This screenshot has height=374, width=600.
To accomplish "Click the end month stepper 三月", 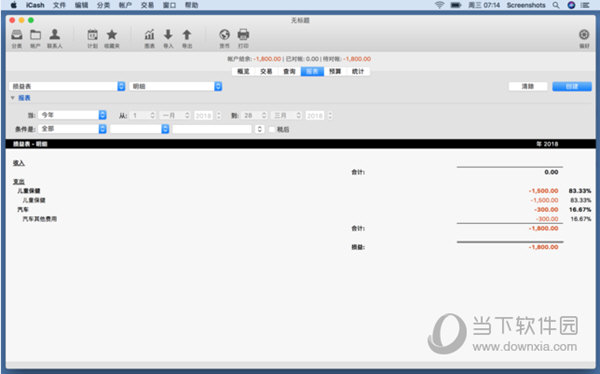I will click(298, 115).
